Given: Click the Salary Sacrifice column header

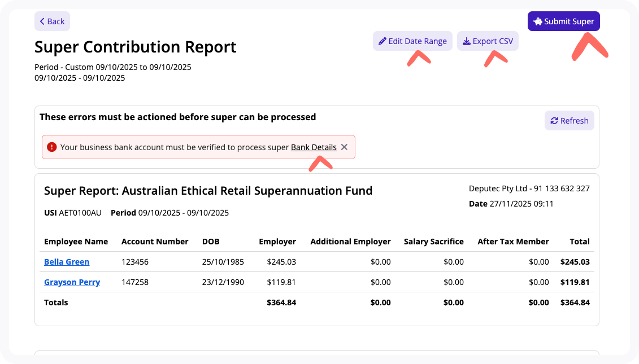Looking at the screenshot, I should click(433, 242).
